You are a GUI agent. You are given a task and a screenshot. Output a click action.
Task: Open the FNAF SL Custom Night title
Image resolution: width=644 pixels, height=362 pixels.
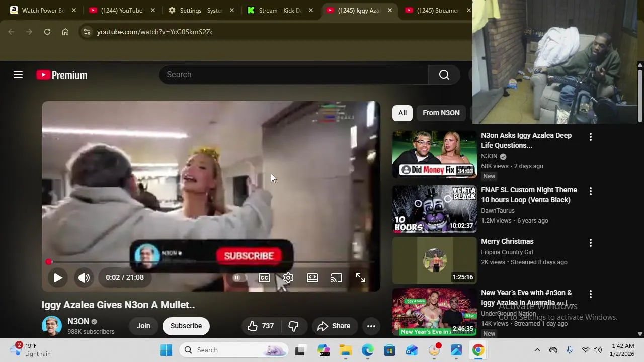529,195
